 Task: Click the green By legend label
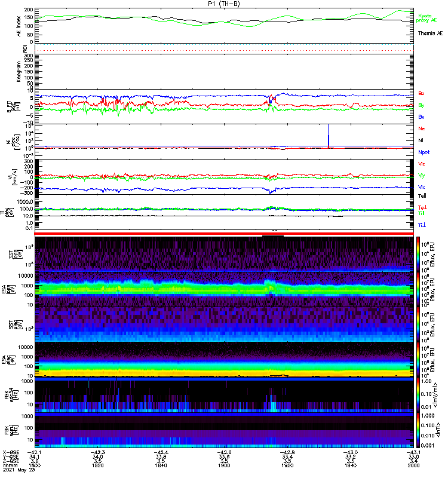click(x=421, y=106)
